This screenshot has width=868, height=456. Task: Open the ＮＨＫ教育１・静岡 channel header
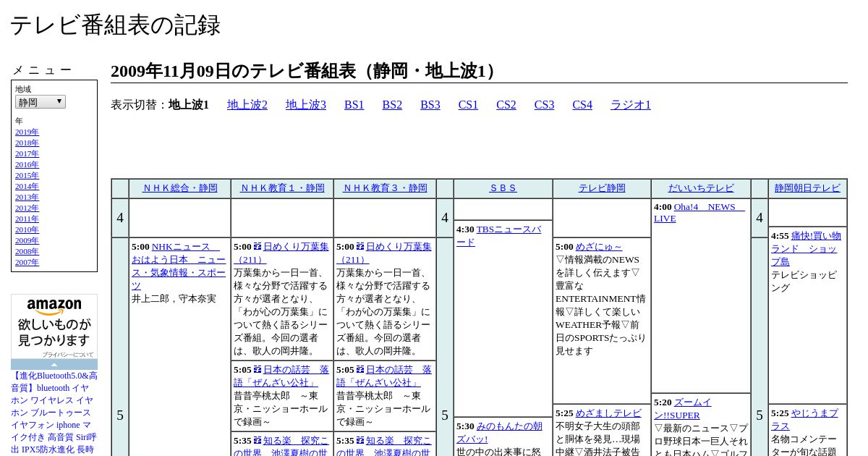(x=282, y=188)
